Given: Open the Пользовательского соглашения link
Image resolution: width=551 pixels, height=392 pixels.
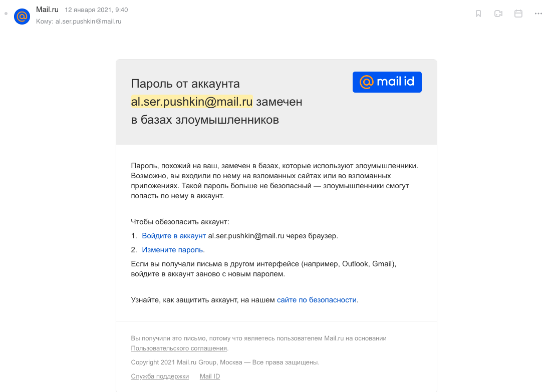Looking at the screenshot, I should click(x=179, y=348).
